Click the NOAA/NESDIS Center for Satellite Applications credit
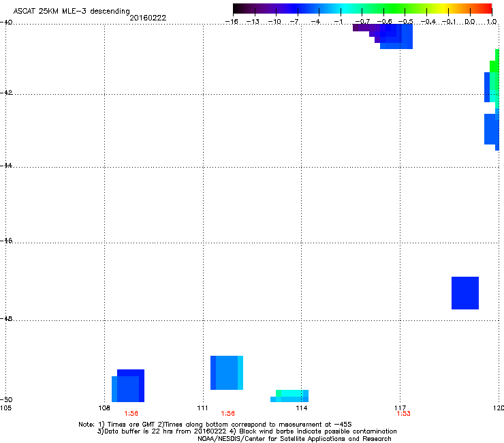 click(x=294, y=439)
